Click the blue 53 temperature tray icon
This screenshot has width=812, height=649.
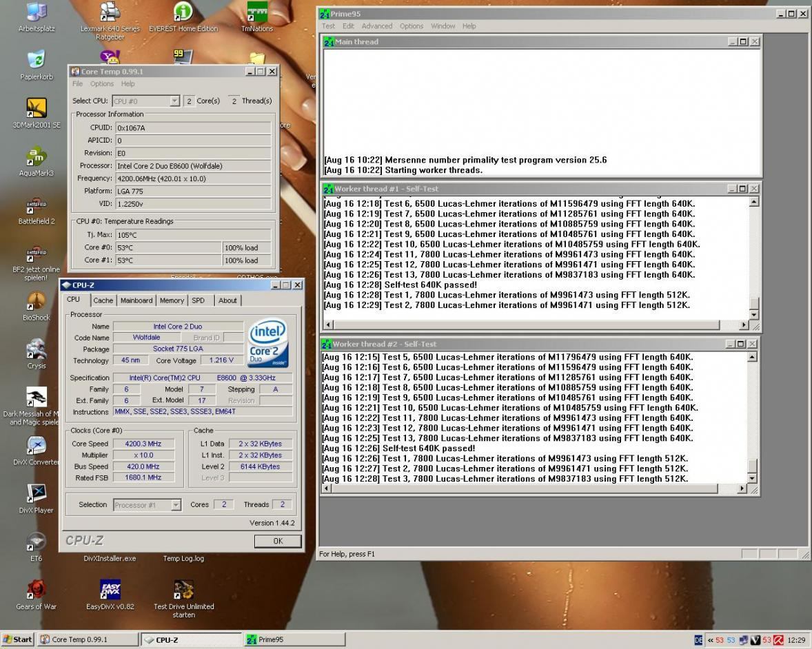(731, 640)
